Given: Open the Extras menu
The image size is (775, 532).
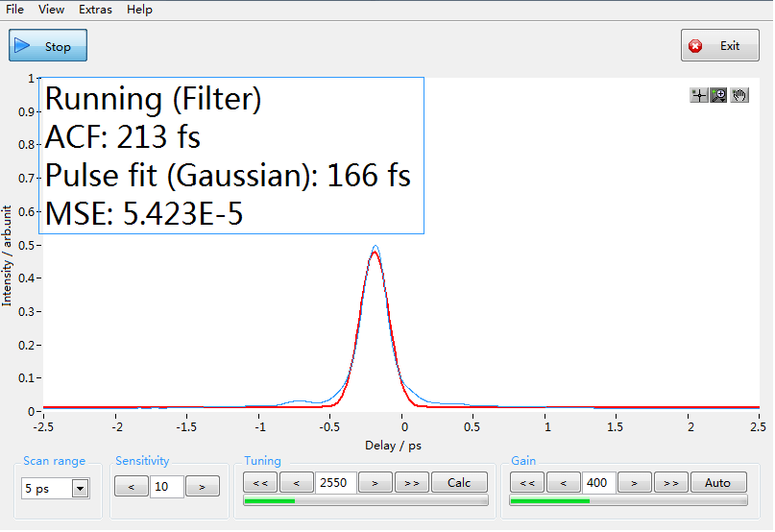Looking at the screenshot, I should (95, 10).
